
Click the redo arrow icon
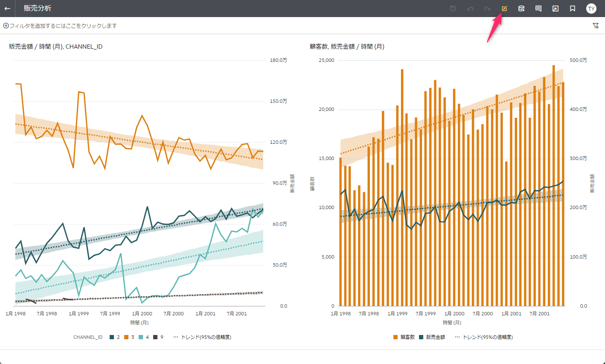(487, 9)
